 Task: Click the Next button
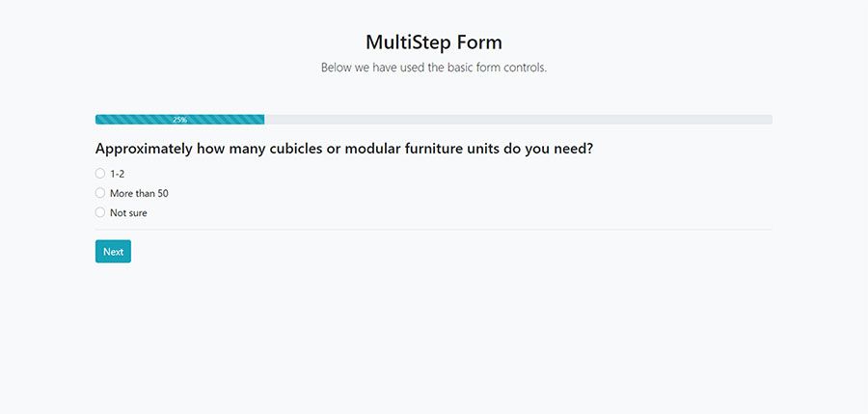click(113, 252)
